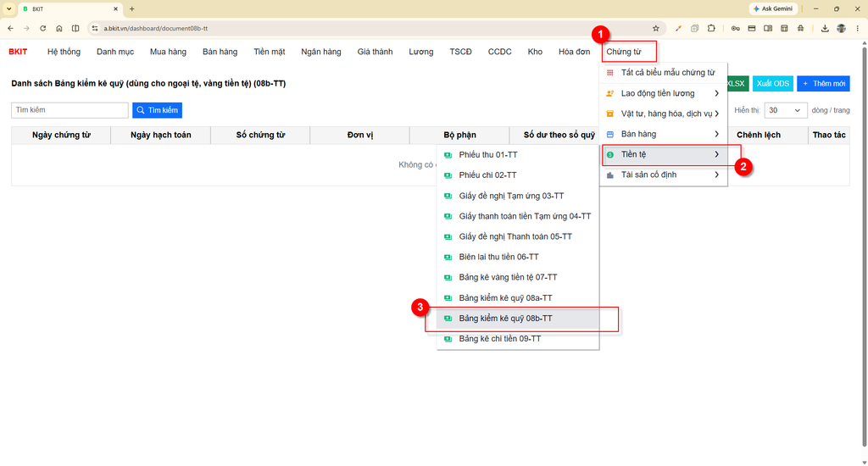Click the Xuất ODS export button
This screenshot has width=868, height=466.
point(773,84)
